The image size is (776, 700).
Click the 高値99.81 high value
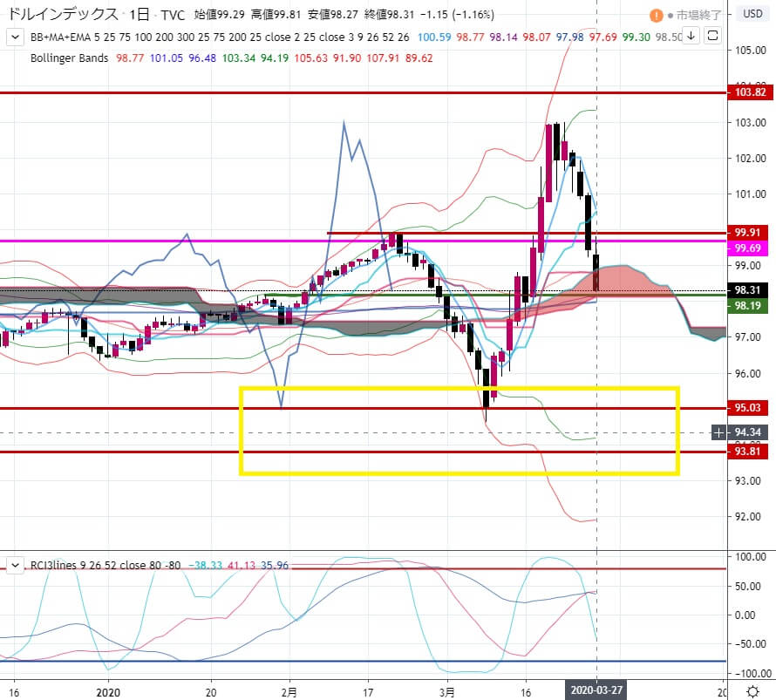point(276,14)
